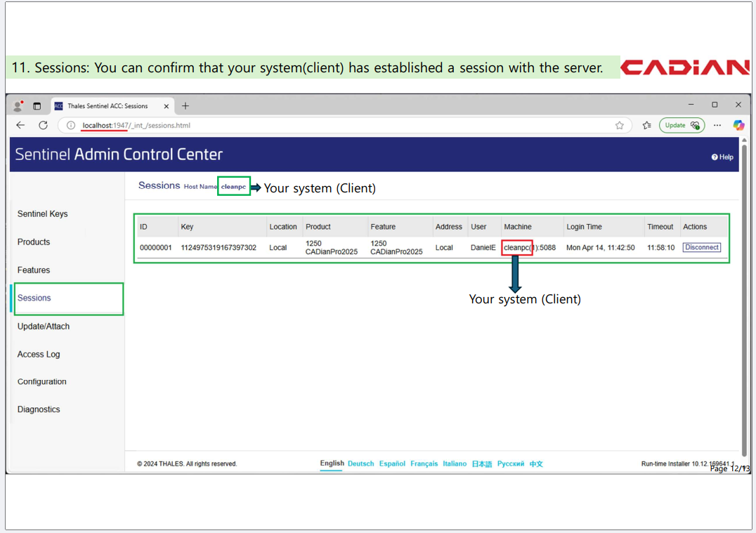Add page to favorites with star icon

(x=619, y=126)
